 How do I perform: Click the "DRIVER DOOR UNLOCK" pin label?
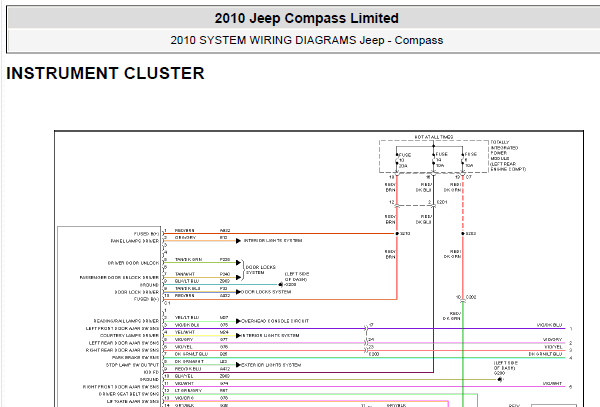(x=133, y=263)
